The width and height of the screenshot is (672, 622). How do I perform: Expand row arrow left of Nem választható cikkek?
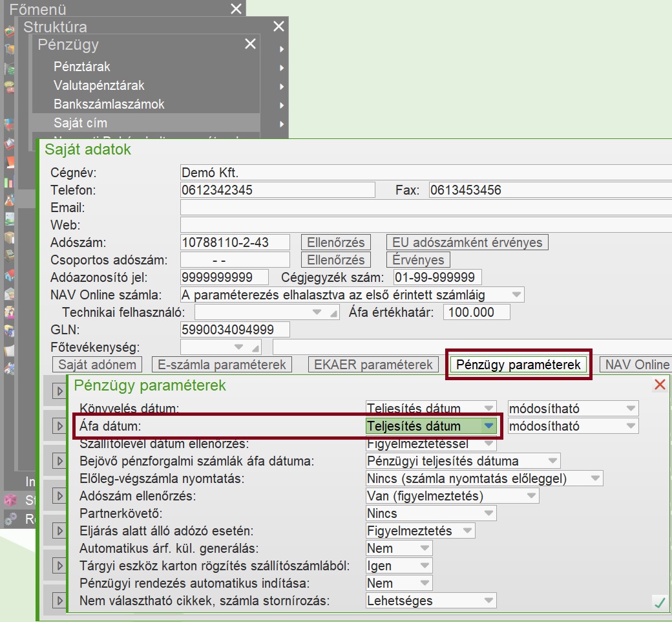tap(59, 601)
